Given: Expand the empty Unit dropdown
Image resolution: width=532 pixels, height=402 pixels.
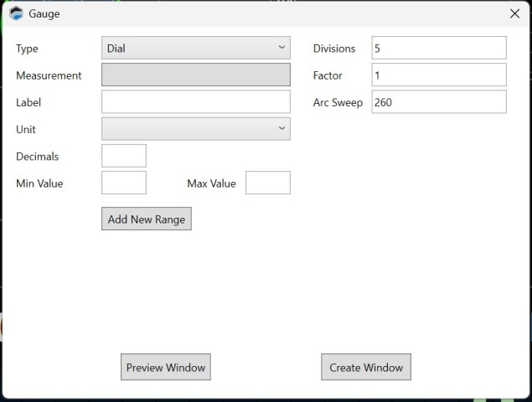Looking at the screenshot, I should click(196, 129).
